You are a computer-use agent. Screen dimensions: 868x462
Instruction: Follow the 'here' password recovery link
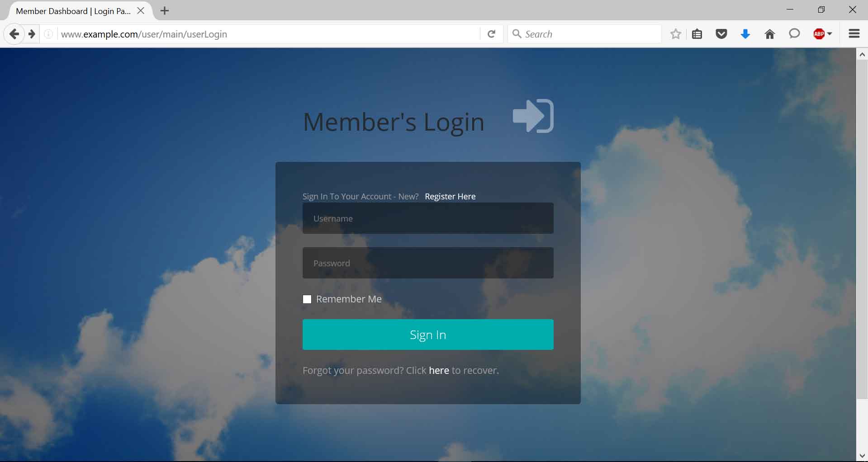[439, 371]
